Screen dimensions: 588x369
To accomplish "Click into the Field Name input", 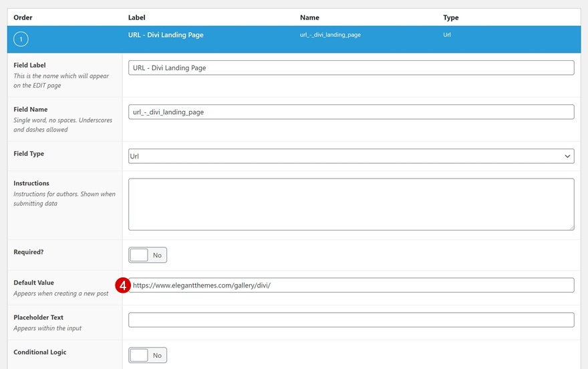I will 351,112.
